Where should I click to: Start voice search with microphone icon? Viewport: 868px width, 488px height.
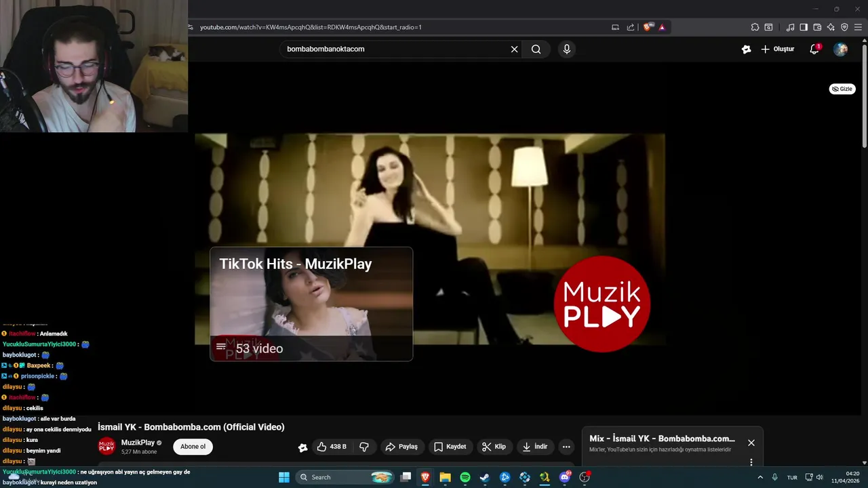coord(567,49)
